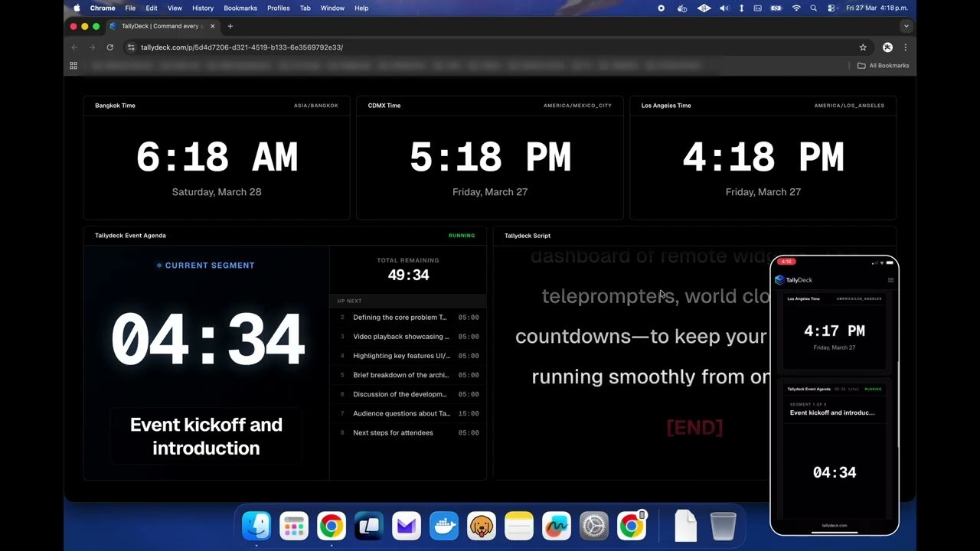The image size is (980, 551).
Task: Click the red [END] marker in script
Action: 694,427
